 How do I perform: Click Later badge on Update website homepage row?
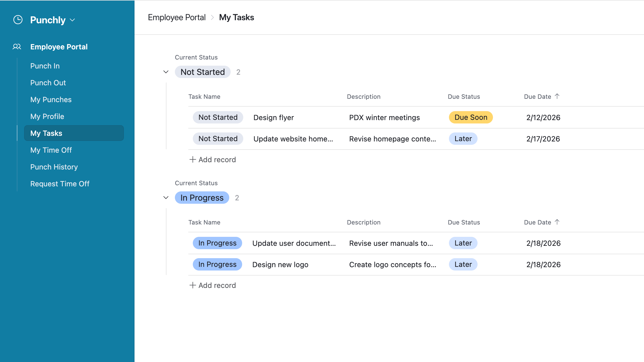463,139
